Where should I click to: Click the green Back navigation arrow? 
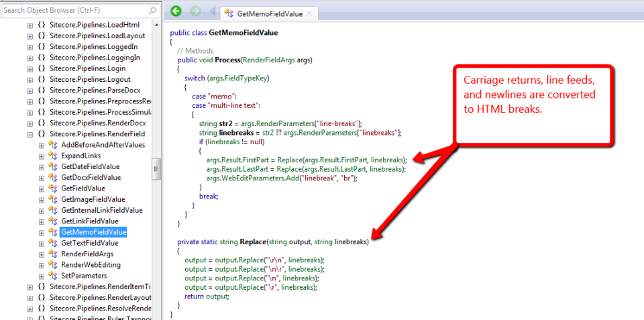176,11
